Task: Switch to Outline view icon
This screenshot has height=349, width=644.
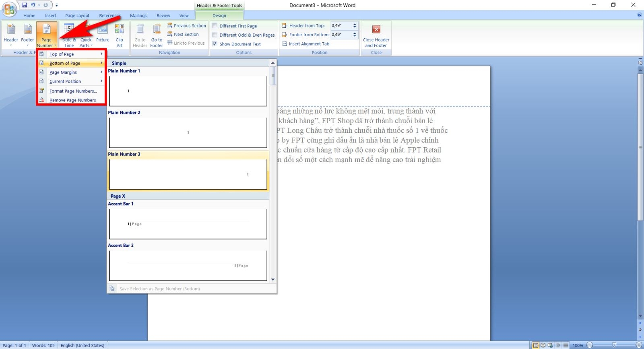Action: (558, 345)
